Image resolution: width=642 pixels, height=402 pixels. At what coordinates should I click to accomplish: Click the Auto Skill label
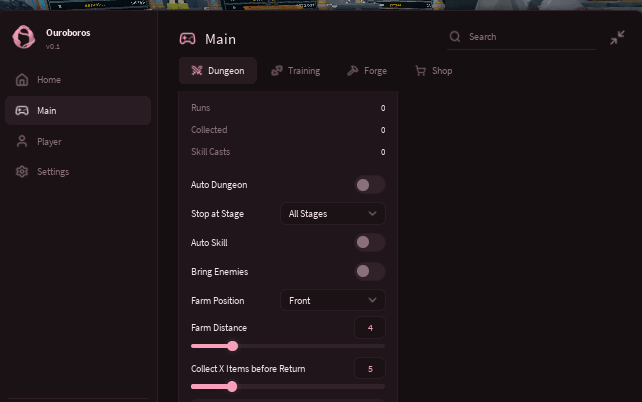[x=209, y=243]
